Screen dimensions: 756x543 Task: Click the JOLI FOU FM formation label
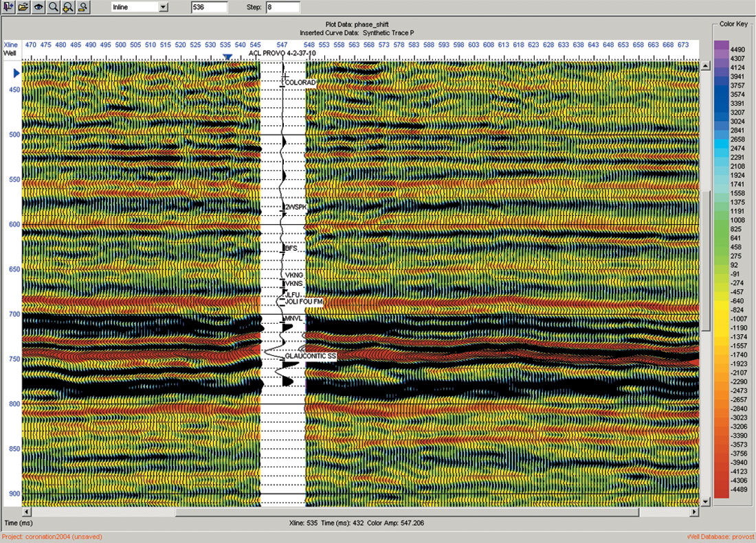point(304,302)
